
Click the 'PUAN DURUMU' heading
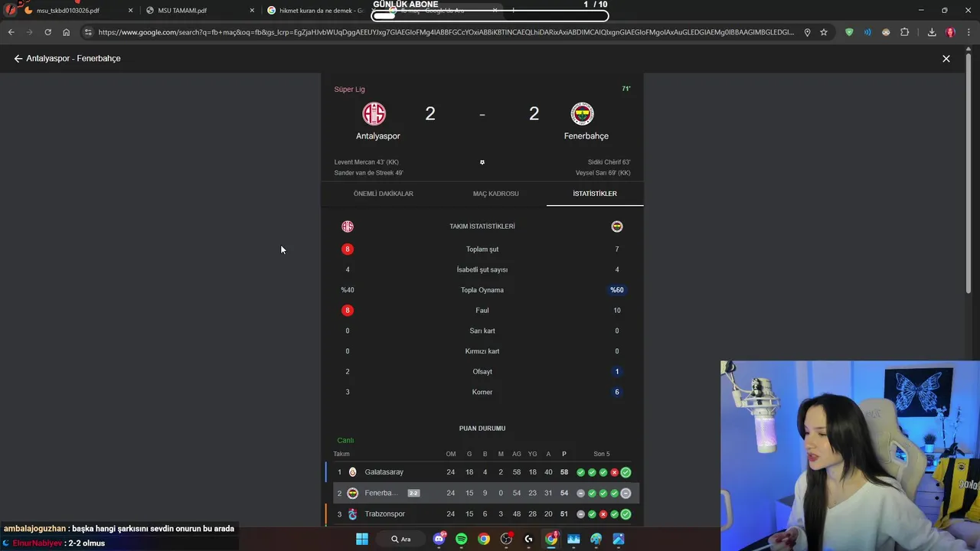pos(482,429)
